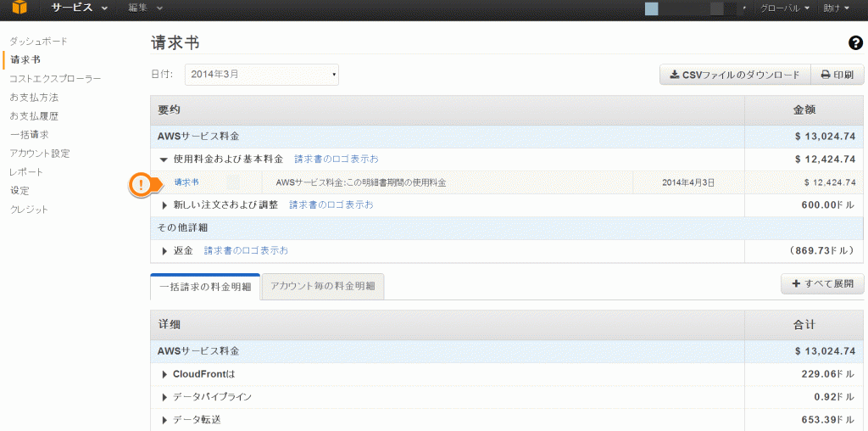Click the $ 13,024.74 summary amount
868x431 pixels.
[x=826, y=137]
